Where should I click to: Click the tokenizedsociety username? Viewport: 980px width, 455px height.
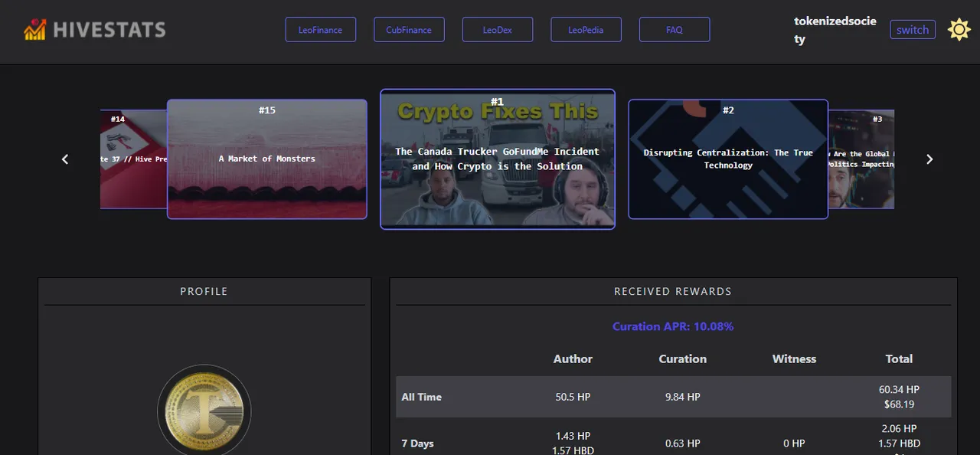[x=835, y=30]
